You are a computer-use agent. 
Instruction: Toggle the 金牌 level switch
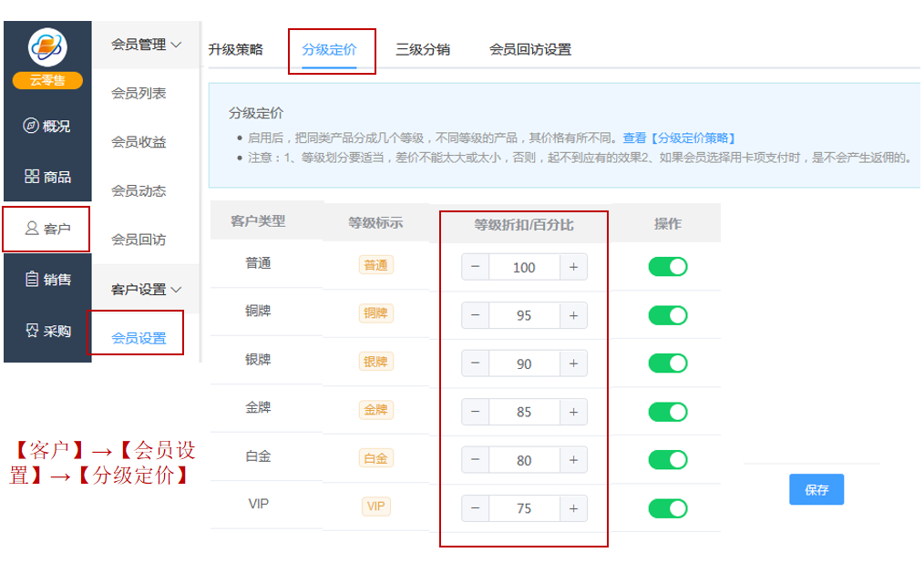tap(668, 412)
